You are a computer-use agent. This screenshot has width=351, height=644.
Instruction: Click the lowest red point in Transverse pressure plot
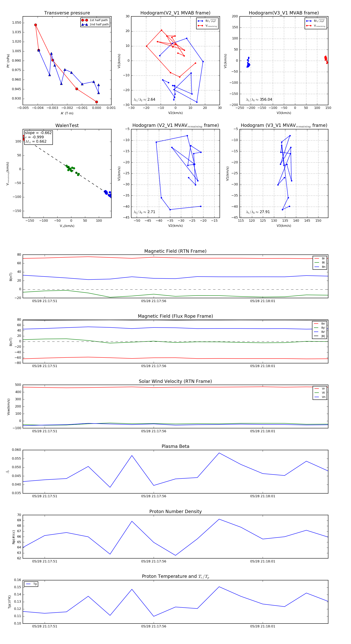(x=97, y=102)
